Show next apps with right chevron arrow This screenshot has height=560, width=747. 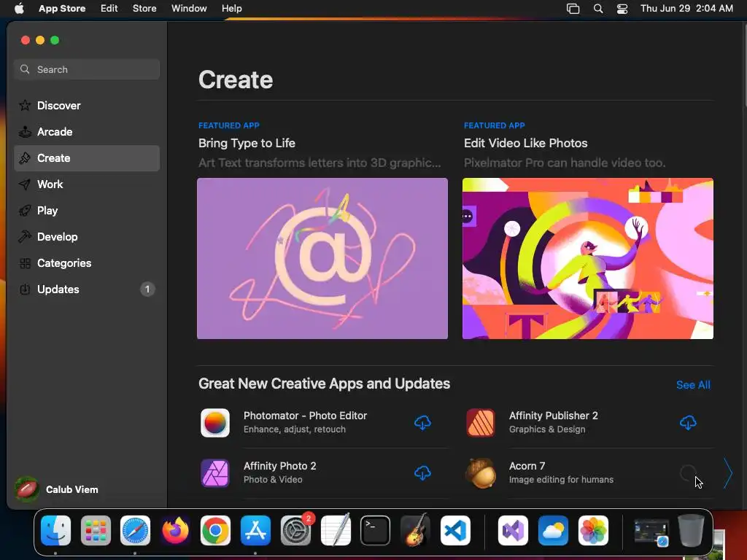(727, 472)
